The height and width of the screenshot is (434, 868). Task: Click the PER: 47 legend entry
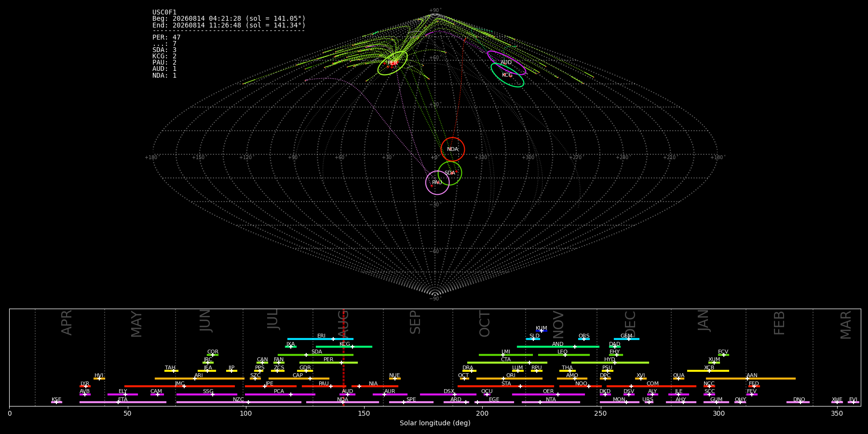(x=166, y=37)
